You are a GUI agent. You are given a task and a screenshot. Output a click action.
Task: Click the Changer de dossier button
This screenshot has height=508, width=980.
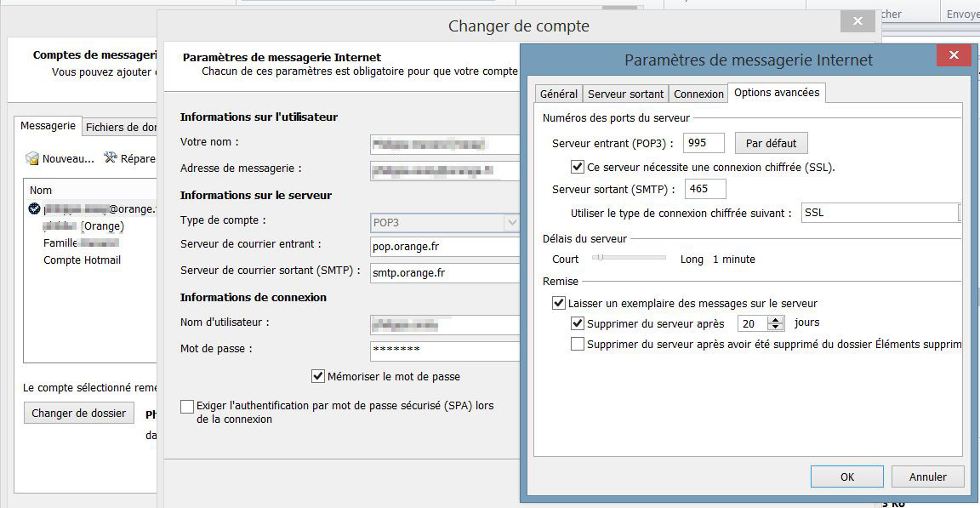pyautogui.click(x=79, y=413)
